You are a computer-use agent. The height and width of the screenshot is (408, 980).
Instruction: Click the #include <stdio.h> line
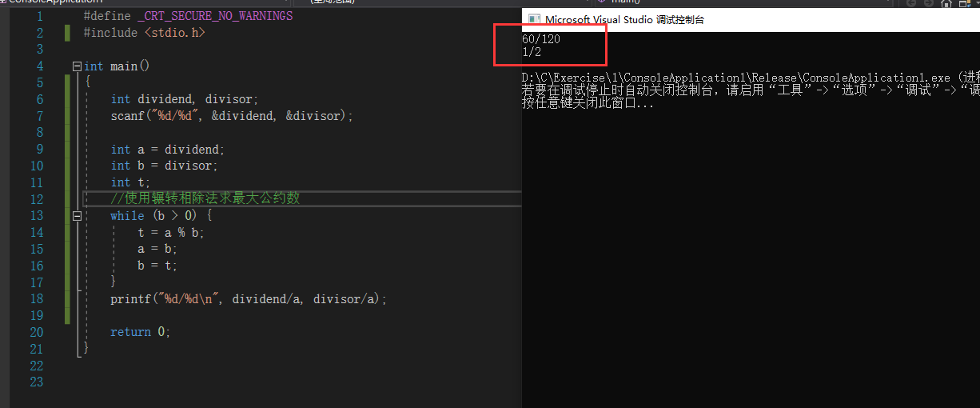click(145, 33)
